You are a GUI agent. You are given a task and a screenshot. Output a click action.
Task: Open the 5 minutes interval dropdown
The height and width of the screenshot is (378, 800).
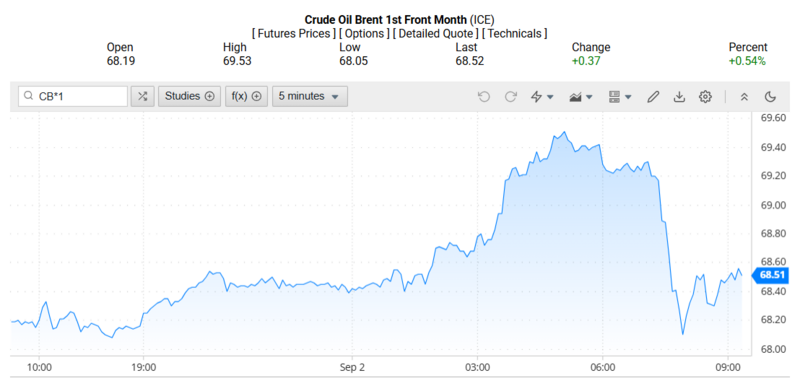click(310, 96)
